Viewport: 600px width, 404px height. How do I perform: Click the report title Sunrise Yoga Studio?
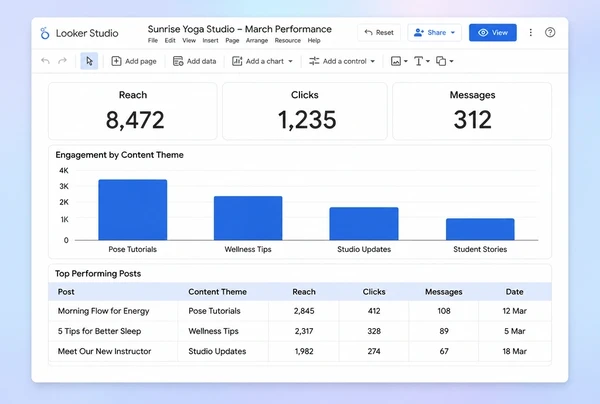(x=240, y=29)
